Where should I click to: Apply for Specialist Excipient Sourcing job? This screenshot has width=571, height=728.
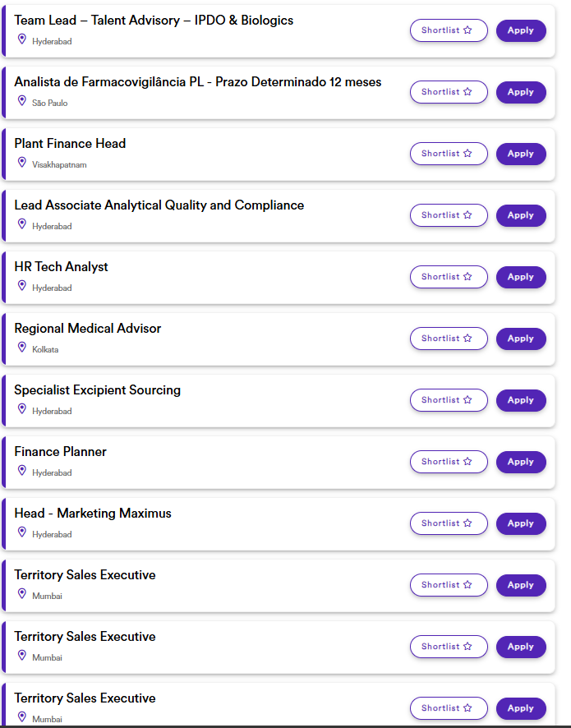[521, 400]
